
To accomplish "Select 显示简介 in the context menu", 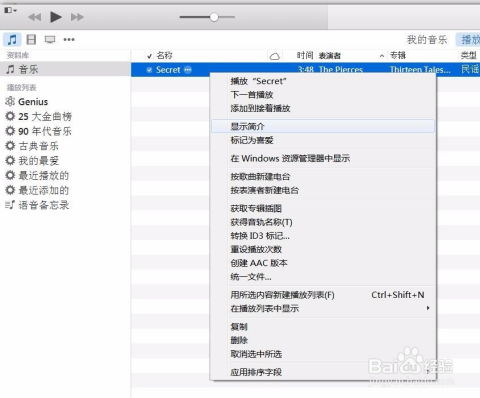I will (x=323, y=126).
